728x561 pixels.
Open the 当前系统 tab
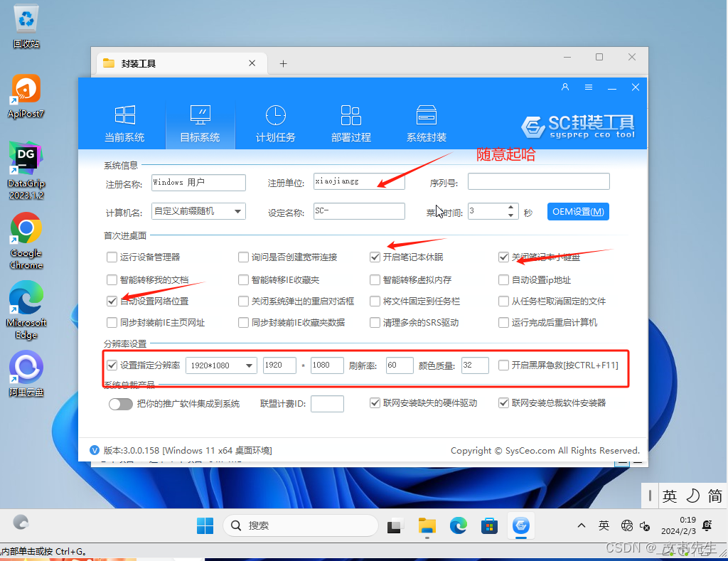pyautogui.click(x=124, y=124)
